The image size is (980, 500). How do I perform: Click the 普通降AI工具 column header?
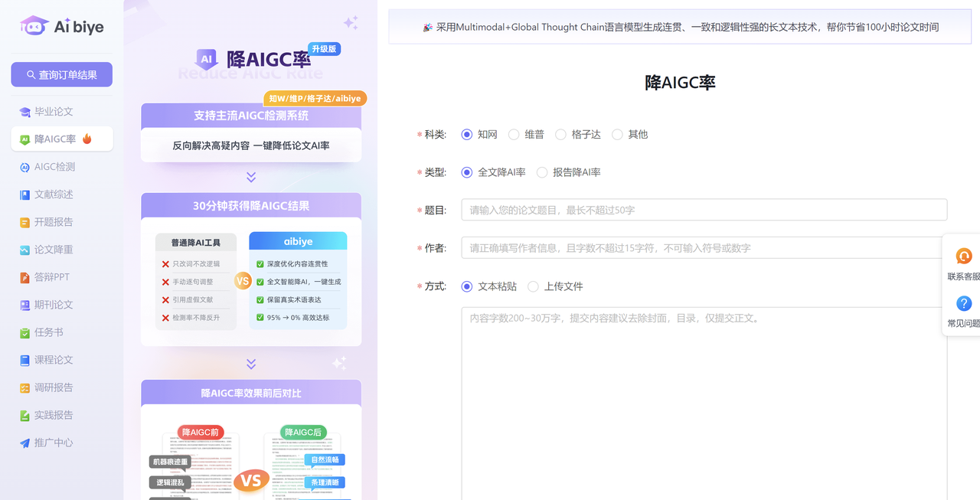(195, 242)
